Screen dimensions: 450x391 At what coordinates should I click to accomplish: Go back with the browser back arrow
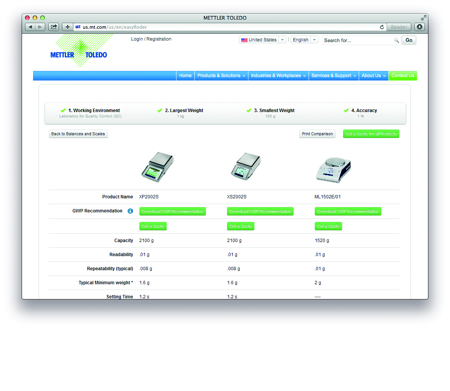click(x=30, y=27)
